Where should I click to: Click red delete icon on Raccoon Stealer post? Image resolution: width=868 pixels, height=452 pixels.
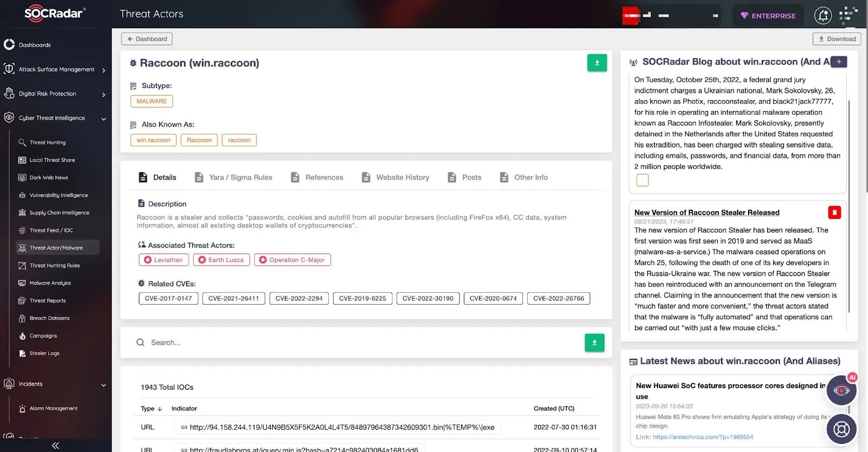tap(834, 212)
